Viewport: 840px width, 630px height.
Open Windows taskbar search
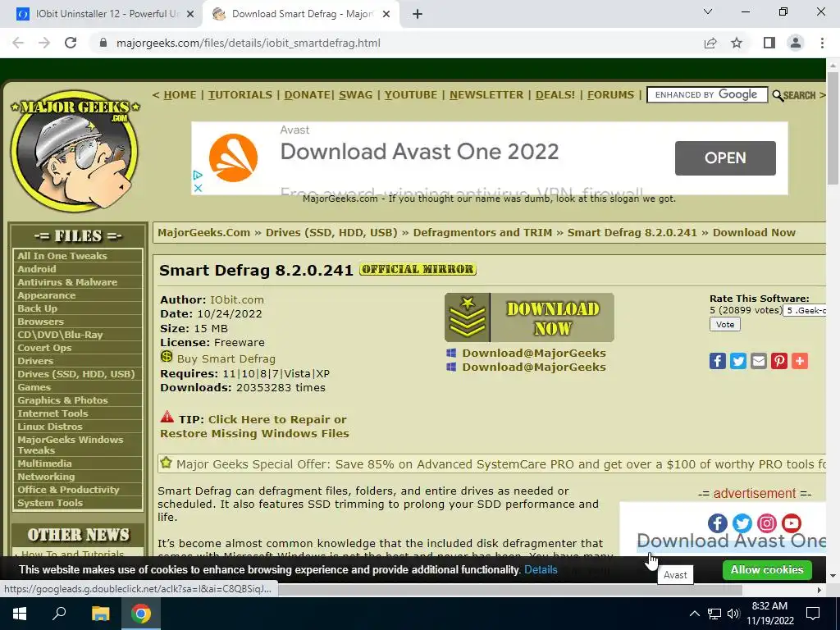pyautogui.click(x=59, y=614)
